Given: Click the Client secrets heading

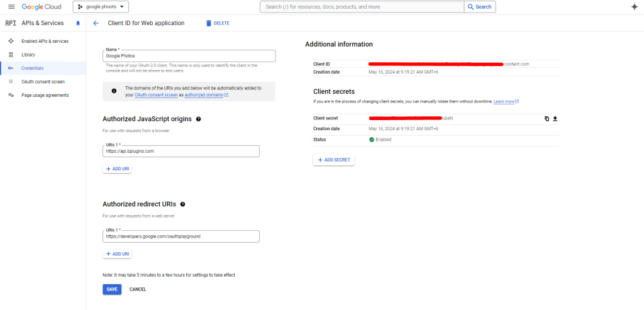Looking at the screenshot, I should click(333, 92).
